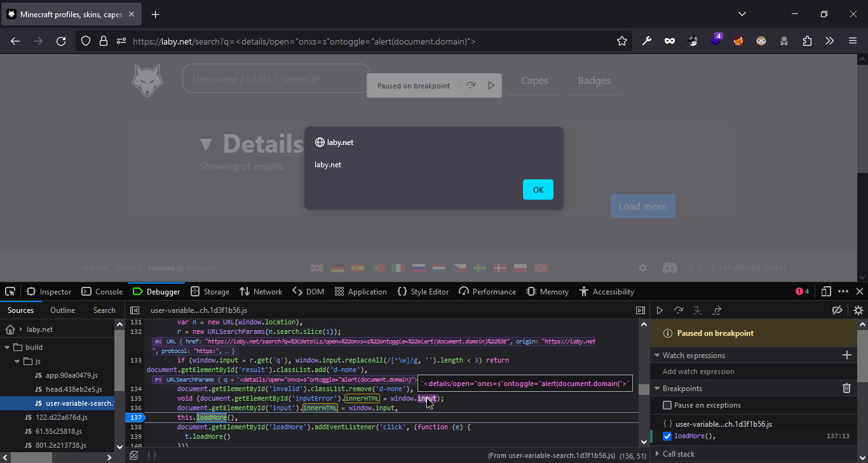Go back with the browser back arrow
The height and width of the screenshot is (463, 868).
tap(15, 41)
